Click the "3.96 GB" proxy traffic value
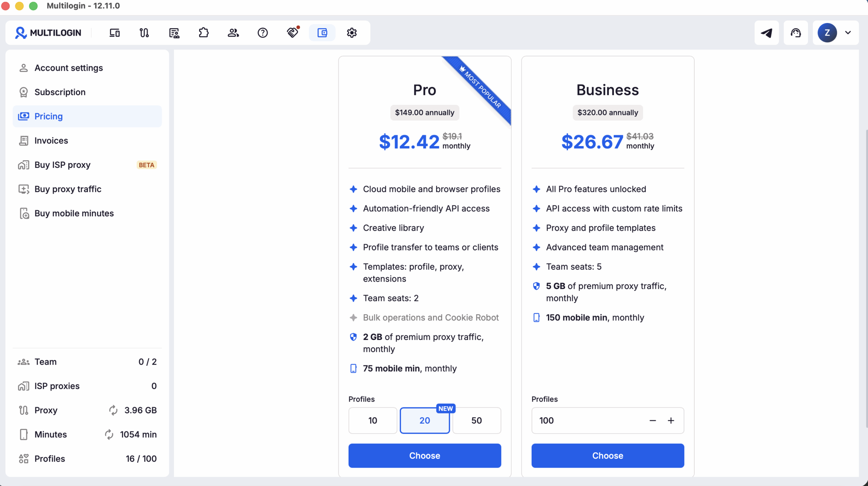Viewport: 868px width, 486px height. [140, 410]
